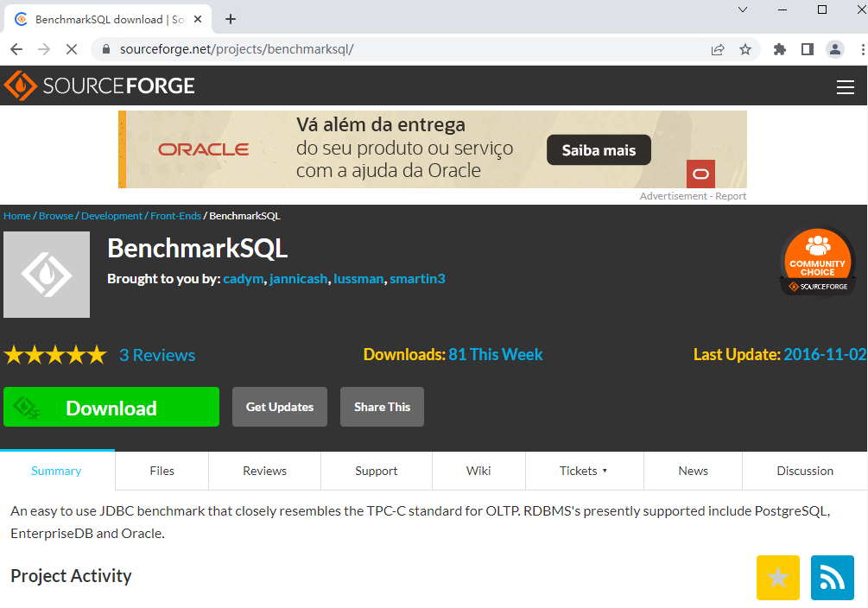Open the browser profile avatar

[834, 49]
